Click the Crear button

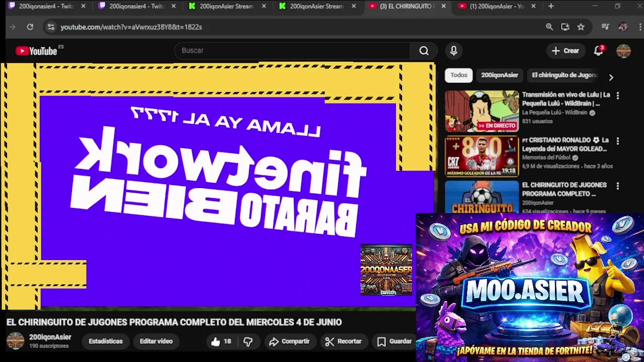566,51
